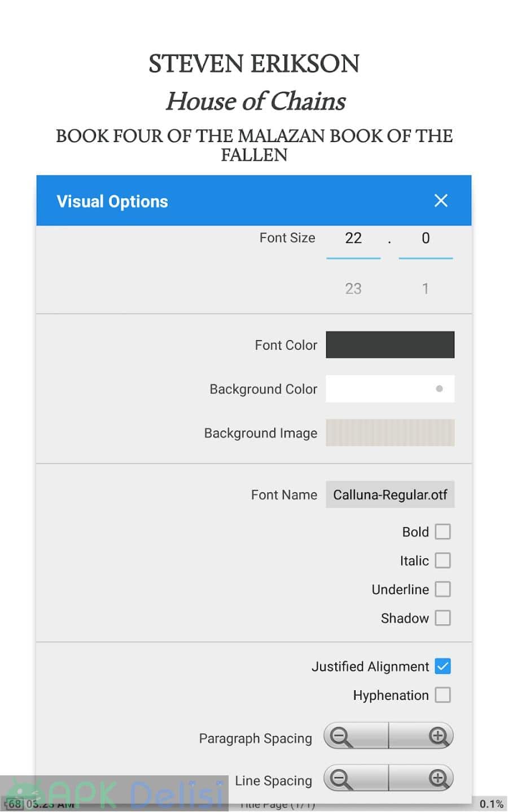This screenshot has width=508, height=812.
Task: Select font size value 23 in picker
Action: coord(353,289)
